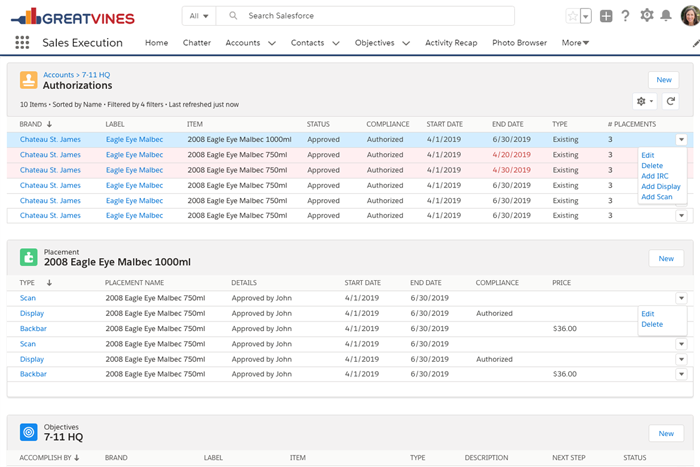700x467 pixels.
Task: Open the Photo Browser tab
Action: tap(519, 43)
